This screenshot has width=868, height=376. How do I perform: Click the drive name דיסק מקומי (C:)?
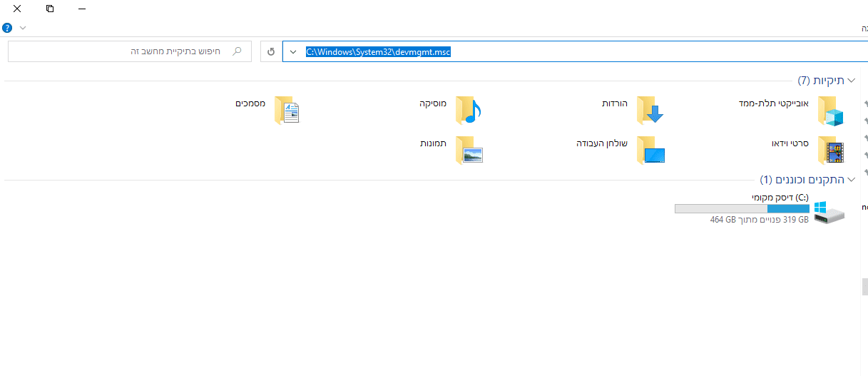click(x=780, y=197)
